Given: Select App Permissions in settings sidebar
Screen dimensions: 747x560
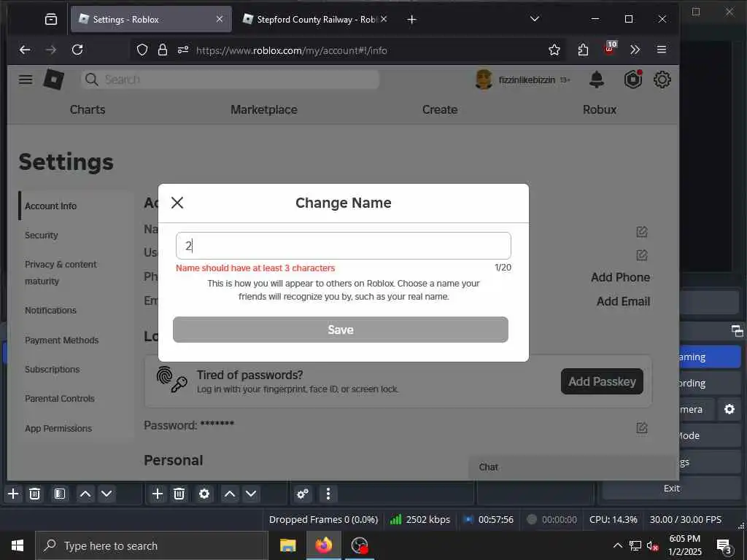Looking at the screenshot, I should 58,429.
